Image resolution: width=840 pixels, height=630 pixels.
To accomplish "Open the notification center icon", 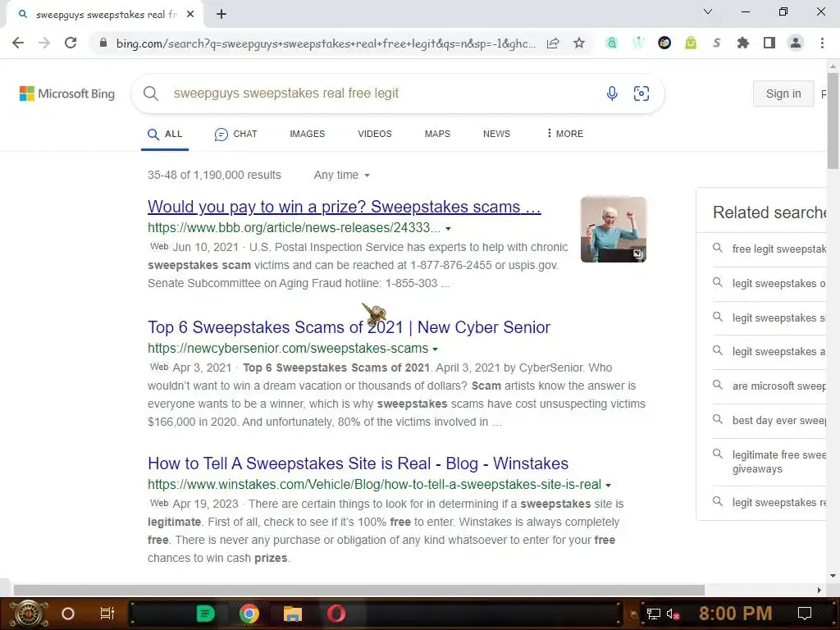I will pyautogui.click(x=805, y=614).
